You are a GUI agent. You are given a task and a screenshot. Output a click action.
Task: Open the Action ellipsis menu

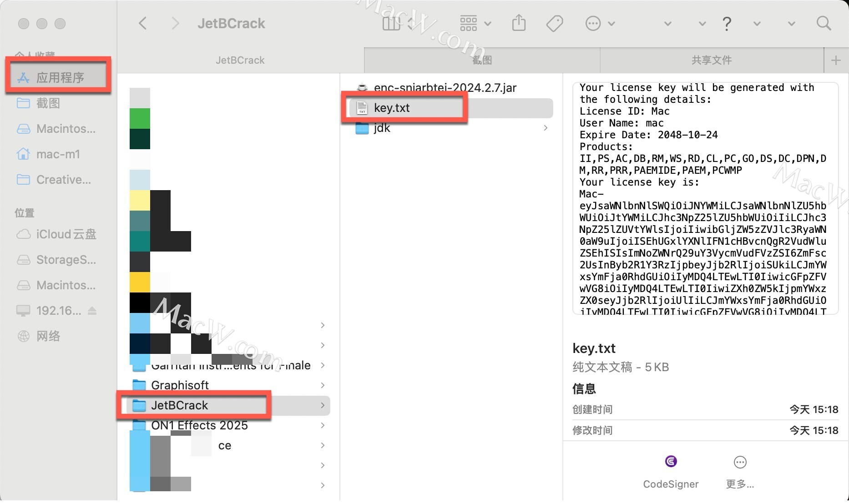600,23
